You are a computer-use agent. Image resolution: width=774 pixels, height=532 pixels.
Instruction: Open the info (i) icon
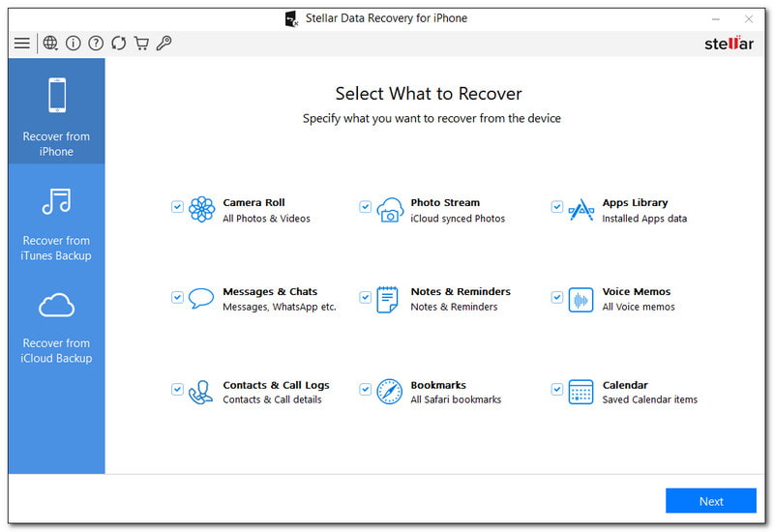tap(74, 44)
